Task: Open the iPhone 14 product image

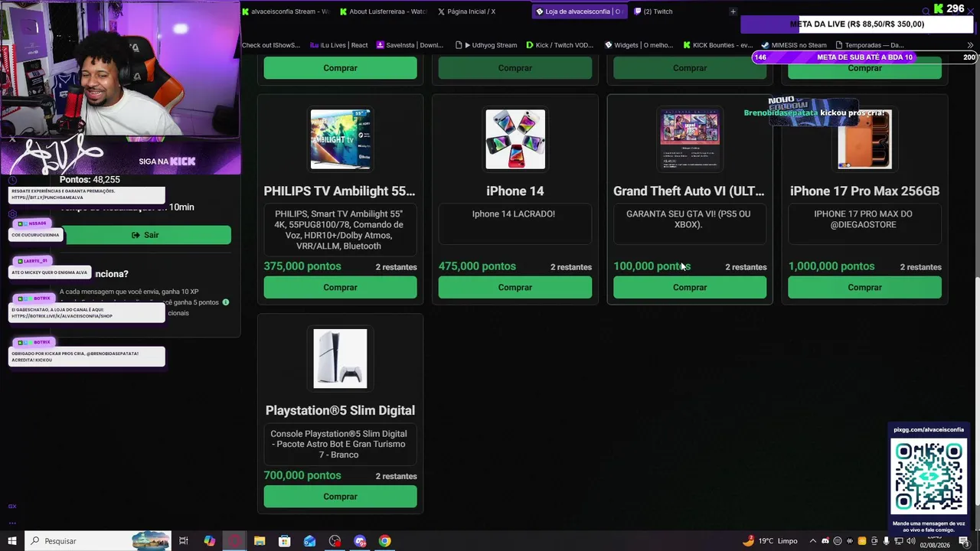Action: tap(515, 139)
